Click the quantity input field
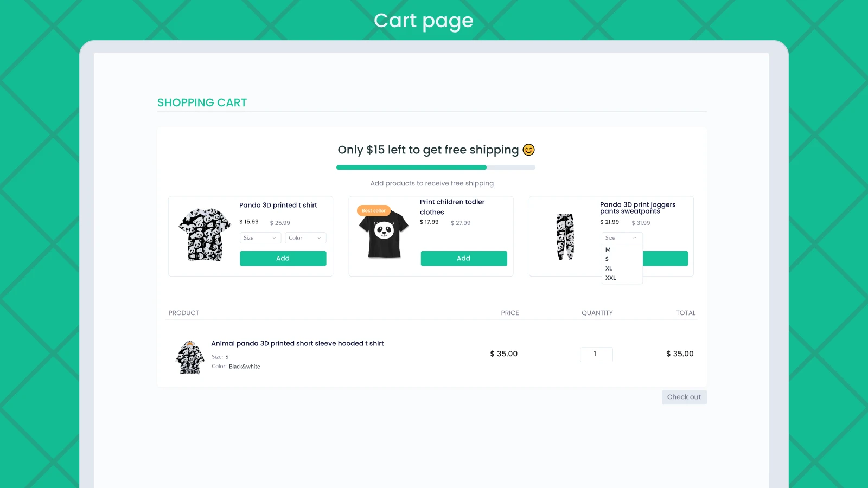The height and width of the screenshot is (488, 868). 596,354
